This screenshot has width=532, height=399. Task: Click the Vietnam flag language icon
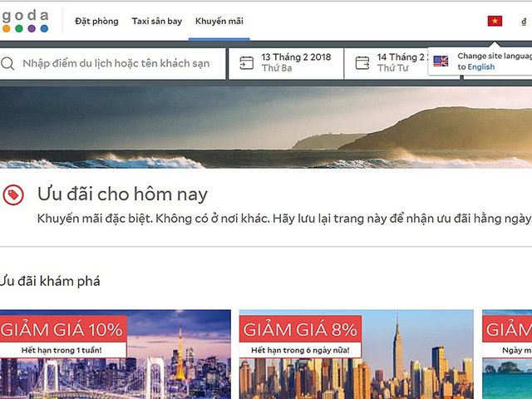click(495, 21)
